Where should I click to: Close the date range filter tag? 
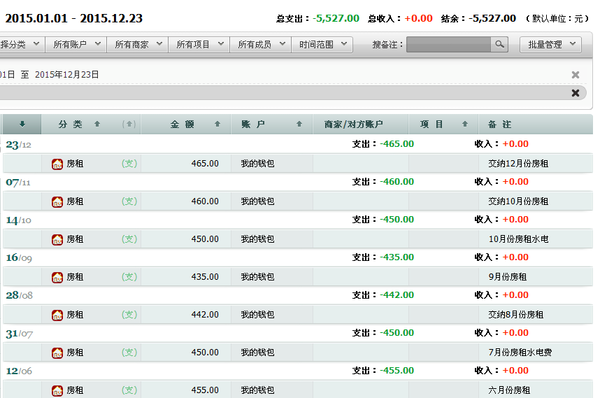[575, 75]
